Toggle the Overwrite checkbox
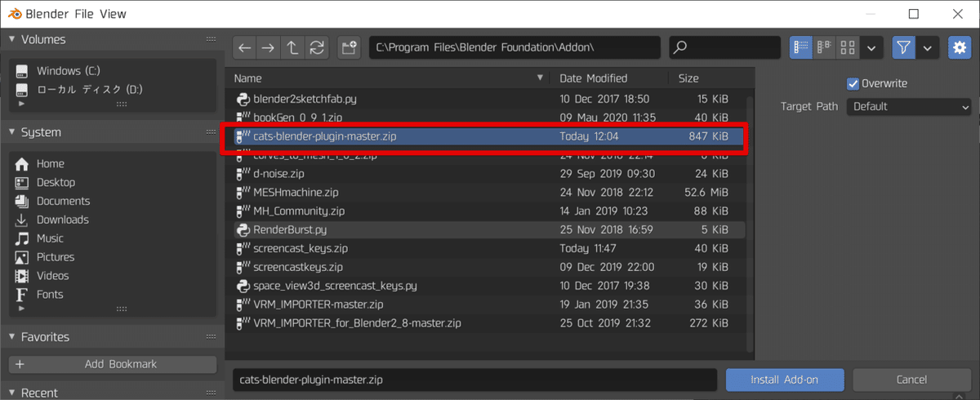This screenshot has height=400, width=980. click(853, 83)
